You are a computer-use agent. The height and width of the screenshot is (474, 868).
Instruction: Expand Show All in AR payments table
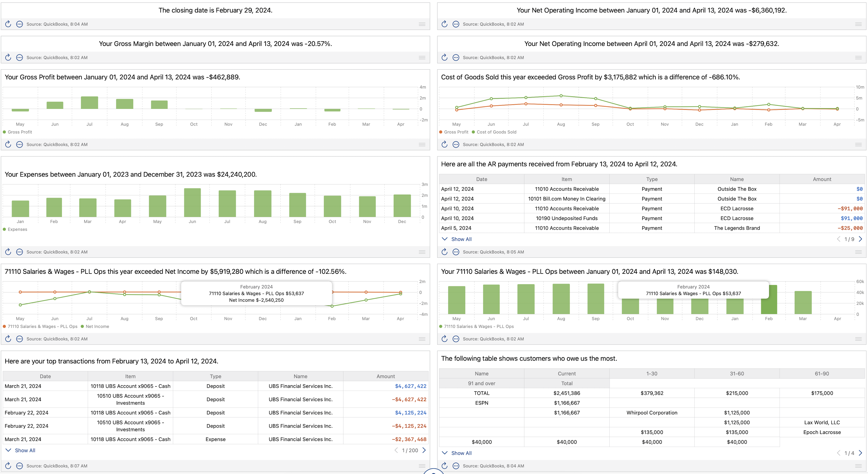coord(461,239)
